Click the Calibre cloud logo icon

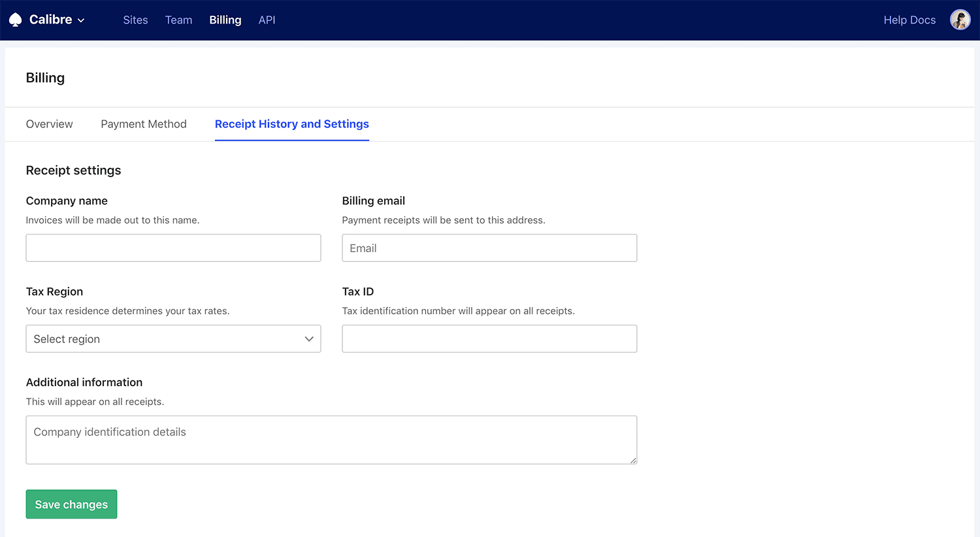tap(15, 20)
